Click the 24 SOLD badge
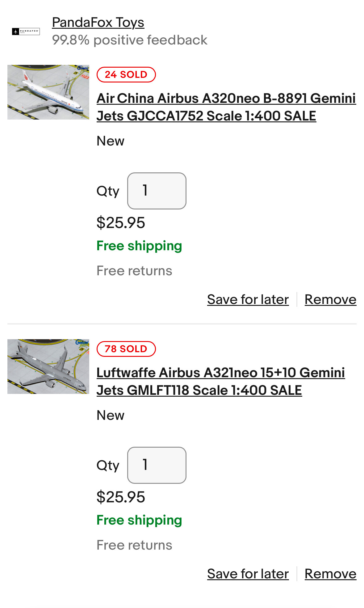 pyautogui.click(x=126, y=75)
